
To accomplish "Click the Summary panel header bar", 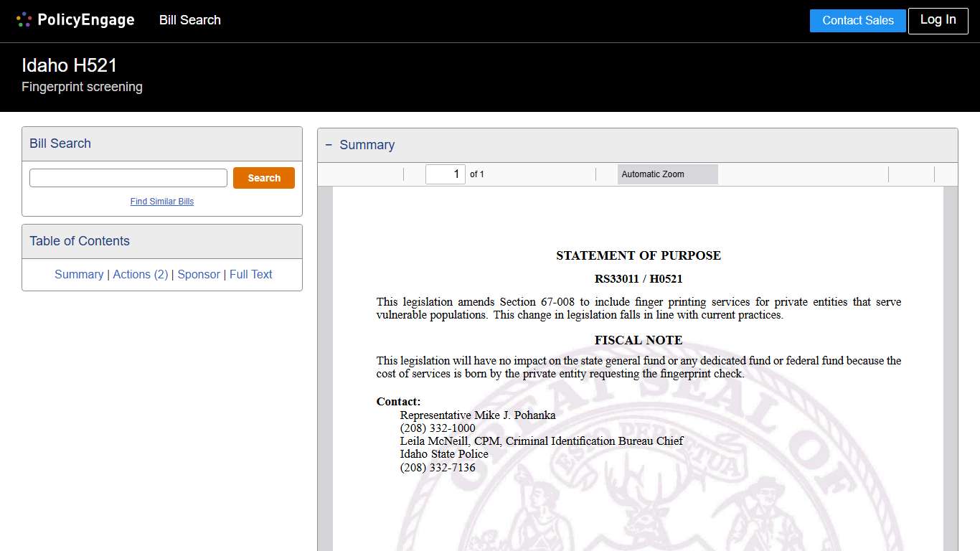I will (502, 144).
